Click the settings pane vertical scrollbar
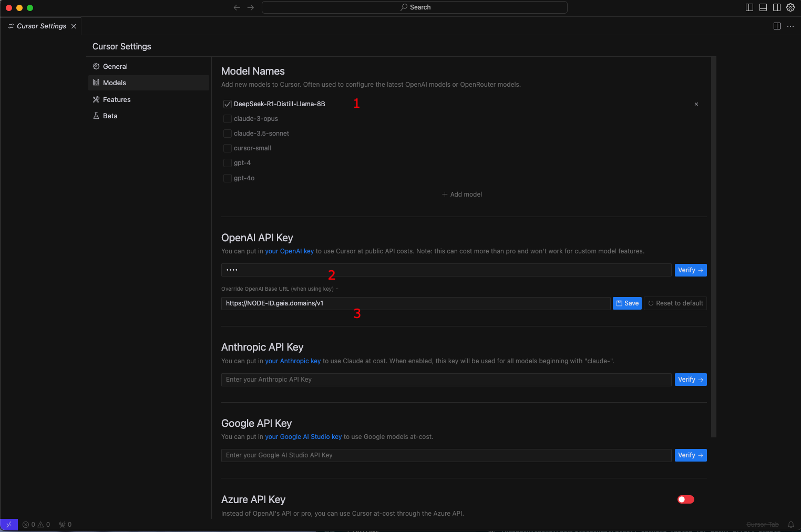The height and width of the screenshot is (532, 801). 714,247
